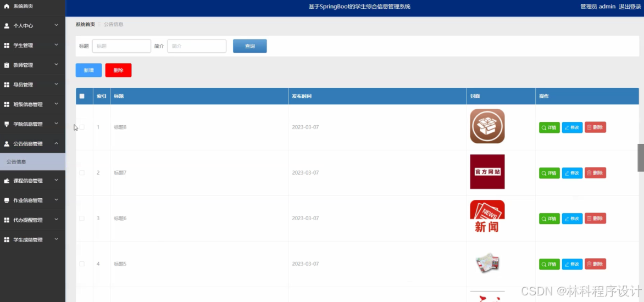Click the clipboard icon beside 教师管理

(7, 65)
